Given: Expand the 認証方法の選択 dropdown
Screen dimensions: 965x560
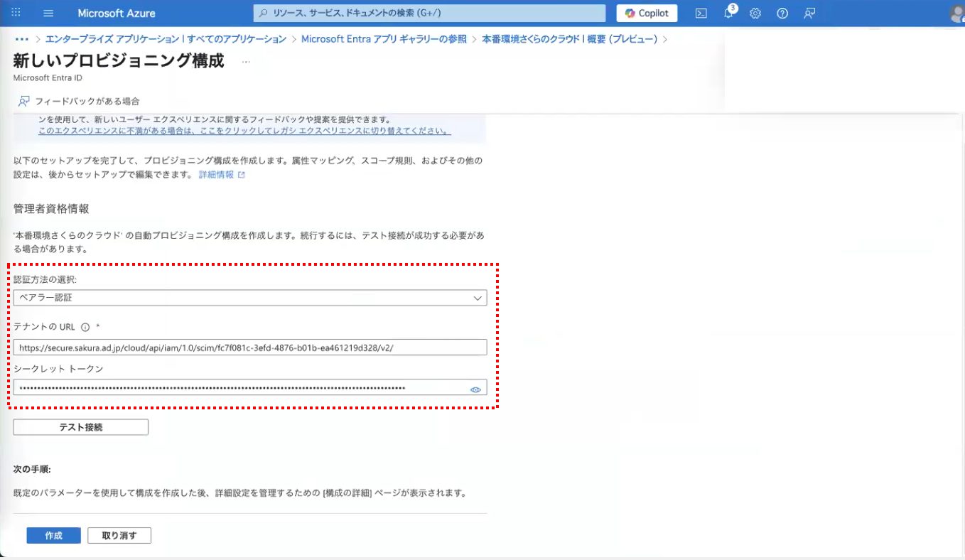Looking at the screenshot, I should point(250,298).
